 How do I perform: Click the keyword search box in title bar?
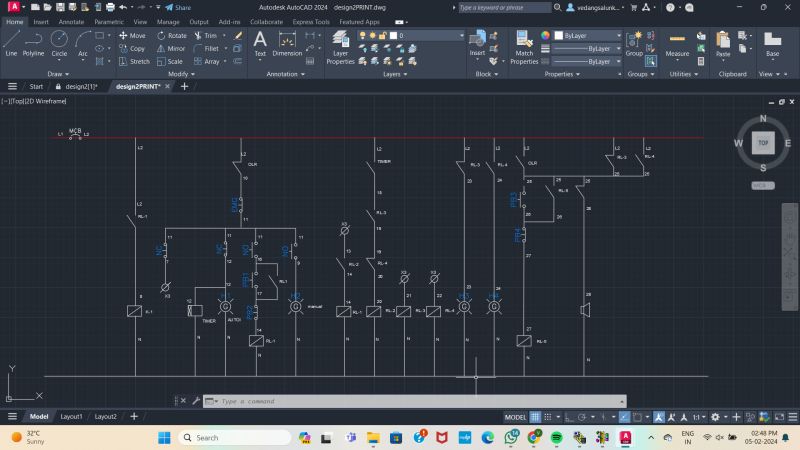[504, 7]
